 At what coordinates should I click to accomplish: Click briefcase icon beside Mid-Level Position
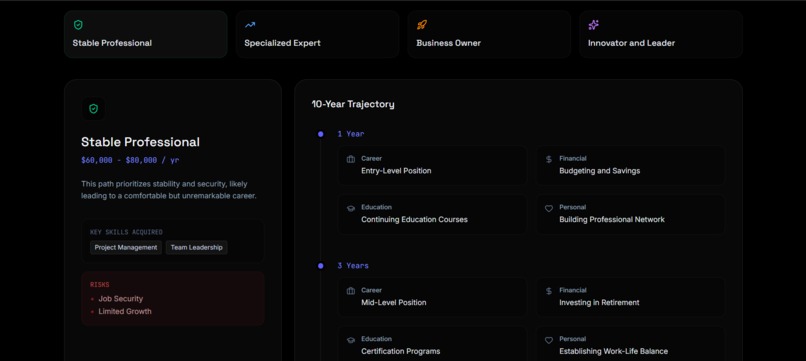[351, 291]
